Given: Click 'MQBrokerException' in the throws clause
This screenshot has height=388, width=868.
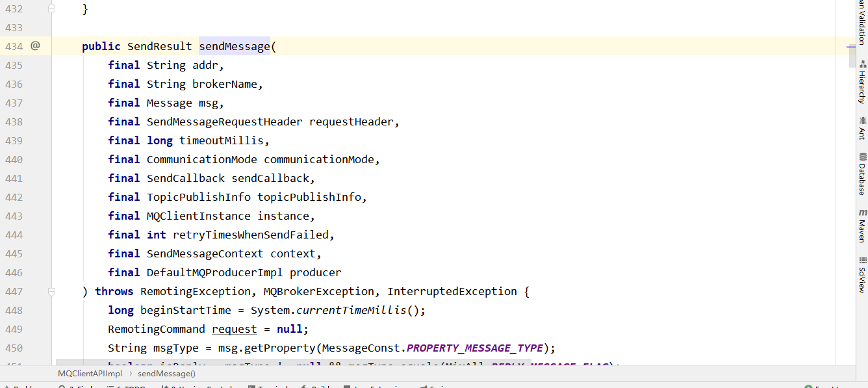Looking at the screenshot, I should (319, 291).
